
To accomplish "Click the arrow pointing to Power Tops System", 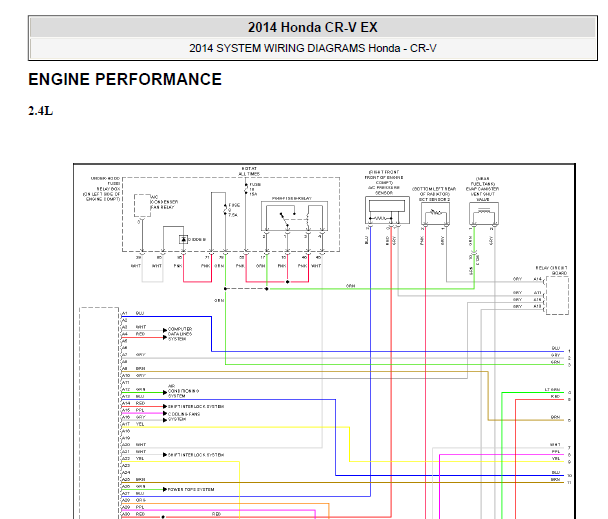I will pos(165,490).
